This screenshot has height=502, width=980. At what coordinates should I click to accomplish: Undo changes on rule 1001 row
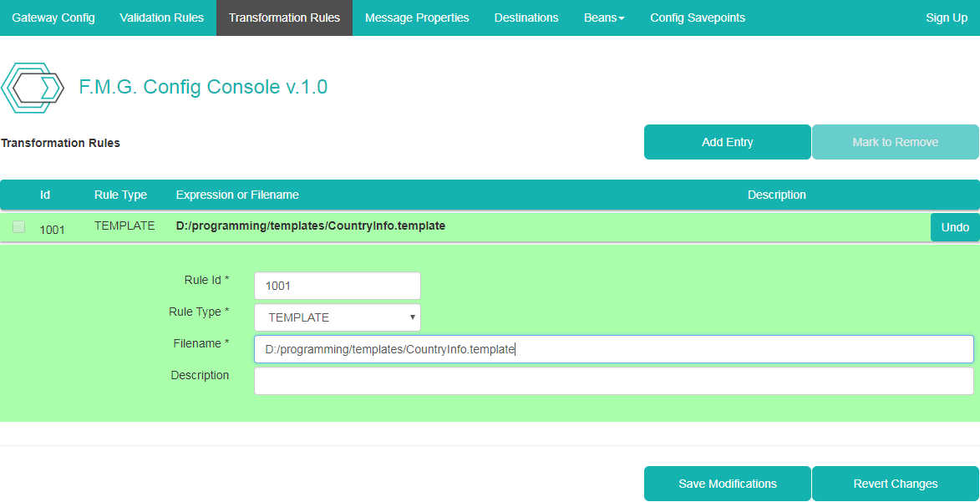tap(955, 227)
